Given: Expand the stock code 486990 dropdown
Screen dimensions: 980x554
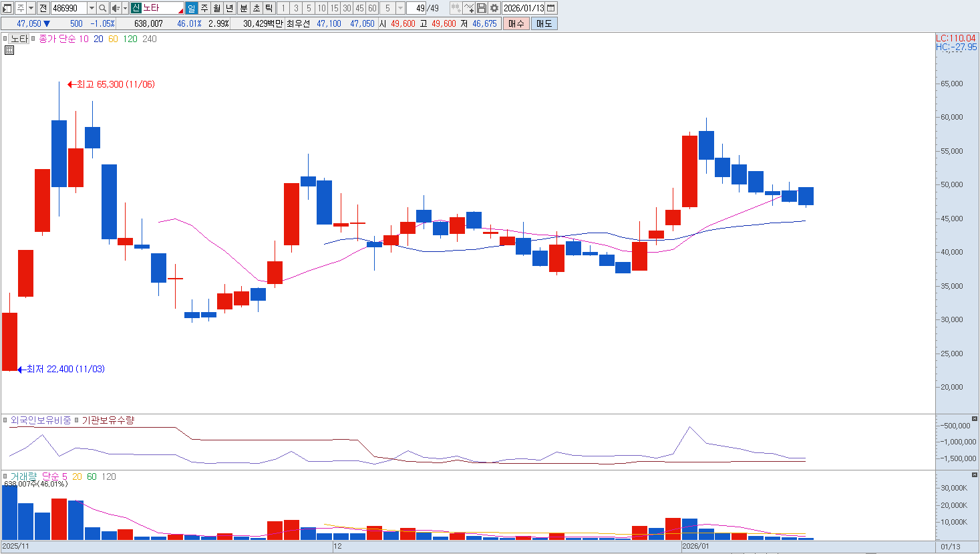Looking at the screenshot, I should pyautogui.click(x=92, y=8).
